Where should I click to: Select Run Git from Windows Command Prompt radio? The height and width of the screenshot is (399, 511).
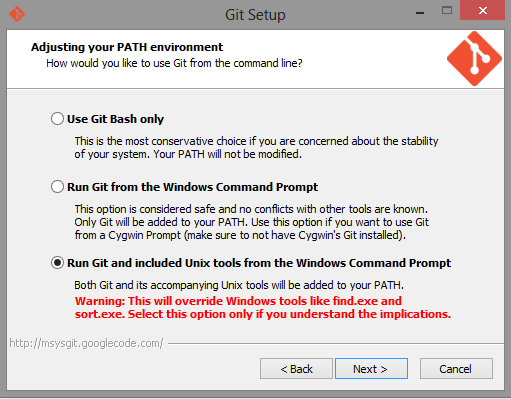pos(57,187)
